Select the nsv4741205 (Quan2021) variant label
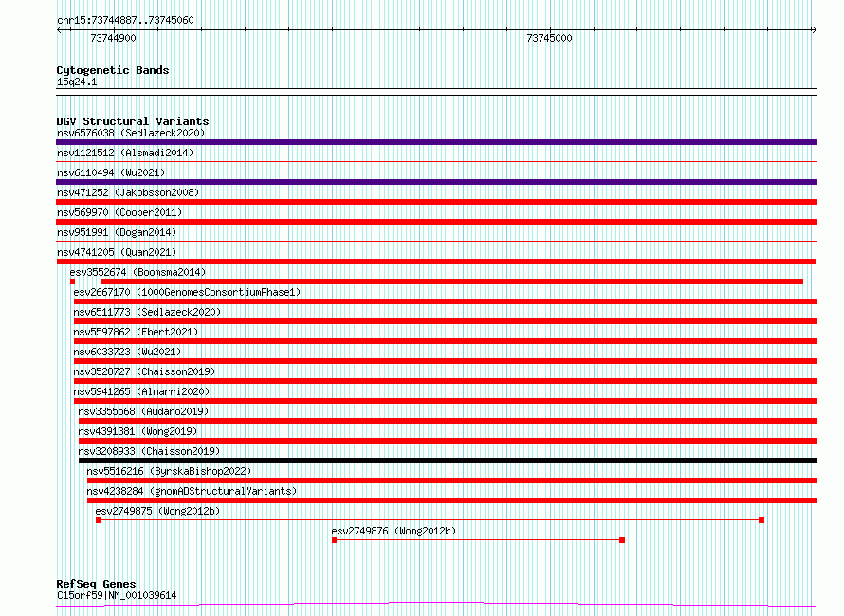This screenshot has height=616, width=844. point(117,252)
